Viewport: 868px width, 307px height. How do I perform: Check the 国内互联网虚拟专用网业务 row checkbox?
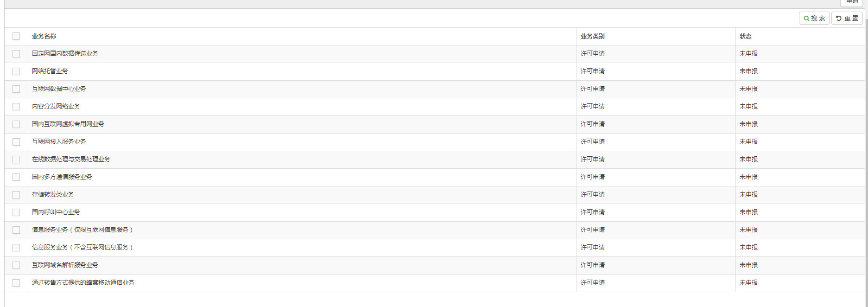[x=16, y=124]
